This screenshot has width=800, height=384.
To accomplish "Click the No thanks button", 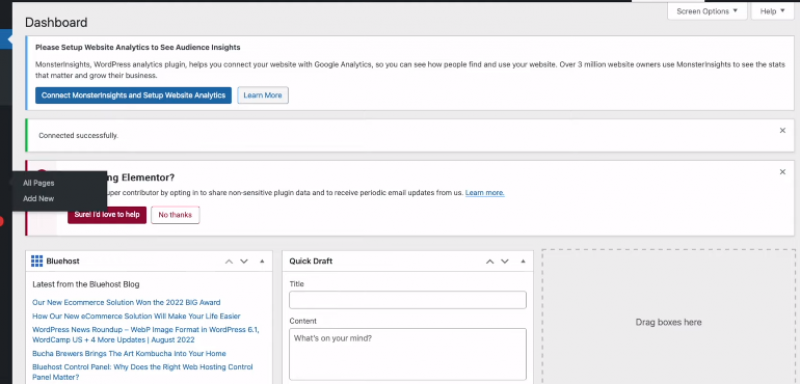I will coord(175,215).
